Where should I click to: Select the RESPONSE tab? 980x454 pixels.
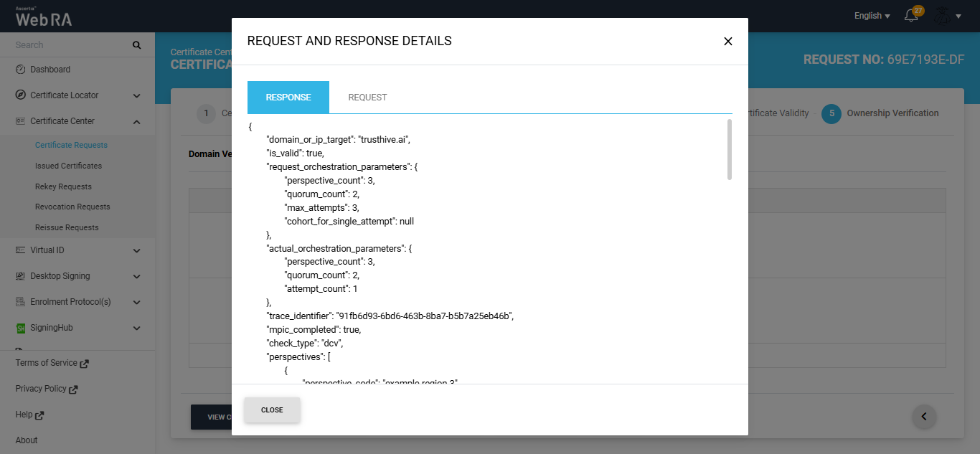click(x=288, y=98)
